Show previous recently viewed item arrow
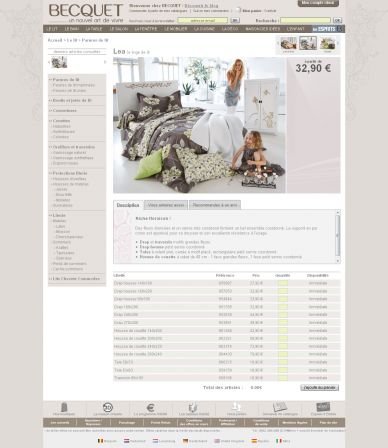388x448 pixels. pyautogui.click(x=49, y=62)
